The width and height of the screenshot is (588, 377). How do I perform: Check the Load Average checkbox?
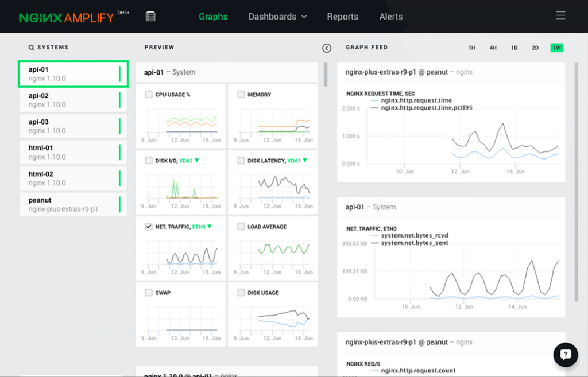pos(241,226)
